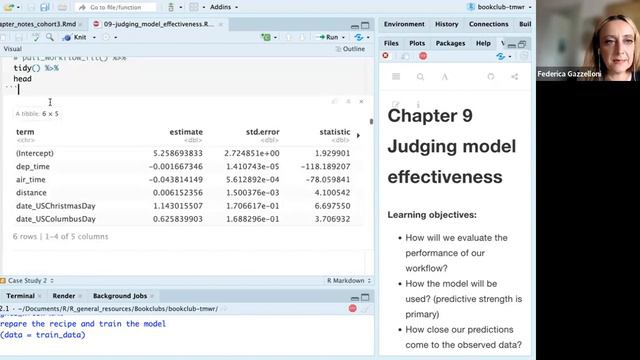The height and width of the screenshot is (360, 640).
Task: Switch to Visual editor mode
Action: click(x=12, y=49)
